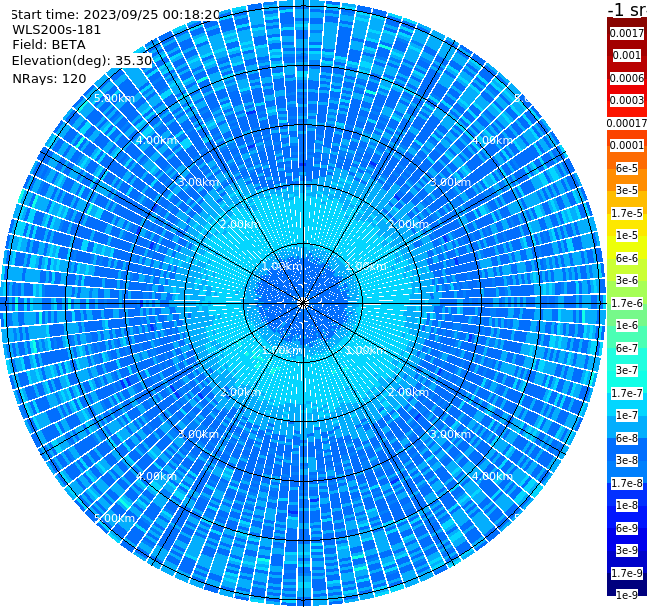The width and height of the screenshot is (647, 607).
Task: Select the 1e-5 yellow colorbar level
Action: (626, 235)
